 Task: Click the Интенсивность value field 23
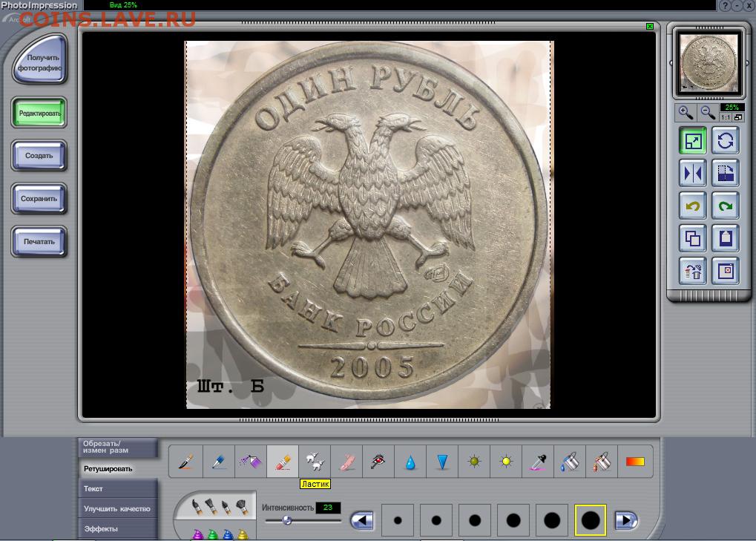(x=328, y=508)
